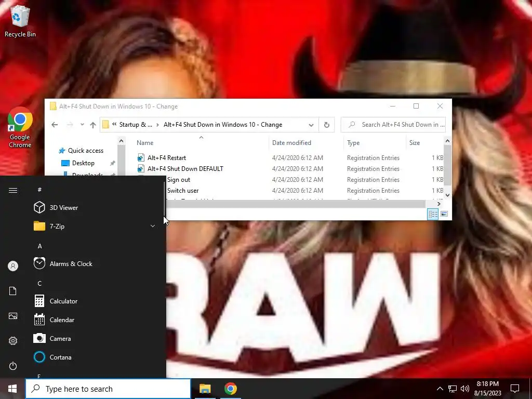Image resolution: width=532 pixels, height=399 pixels.
Task: Click the Windows Start button
Action: click(x=12, y=389)
